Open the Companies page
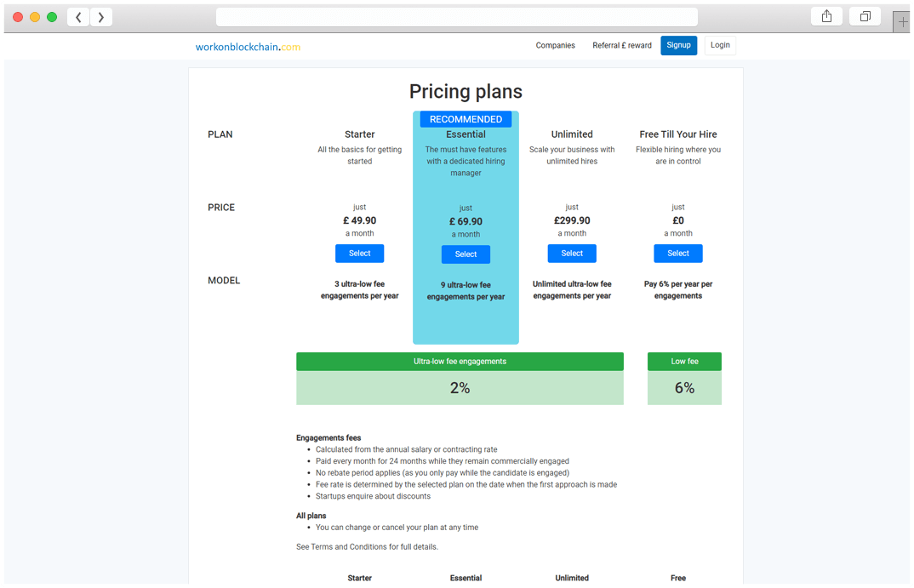Viewport: 914px width, 588px height. (555, 45)
